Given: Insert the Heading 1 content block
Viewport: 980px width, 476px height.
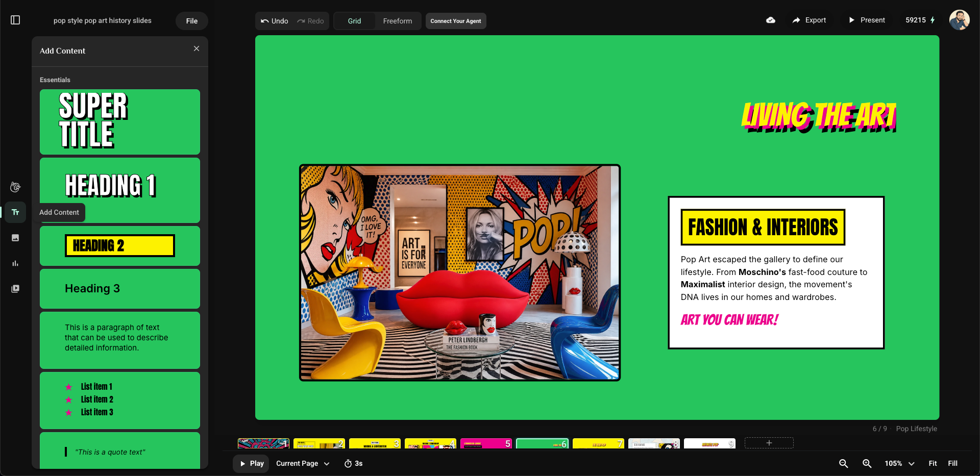Looking at the screenshot, I should point(120,190).
